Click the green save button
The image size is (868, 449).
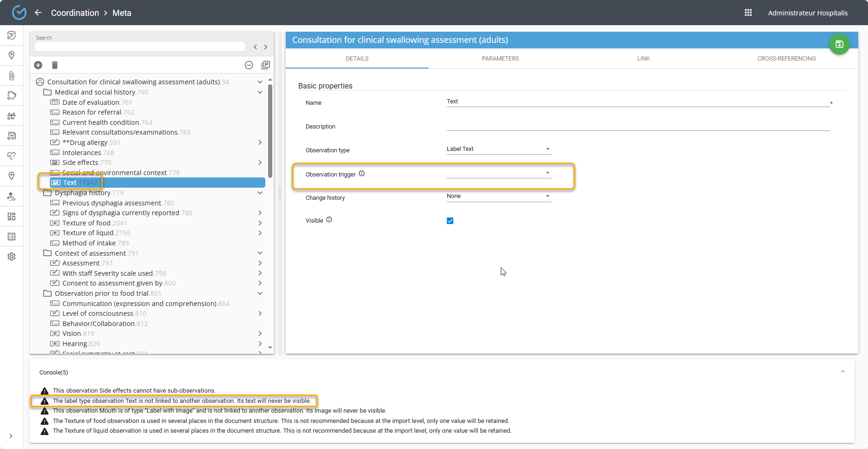point(839,44)
